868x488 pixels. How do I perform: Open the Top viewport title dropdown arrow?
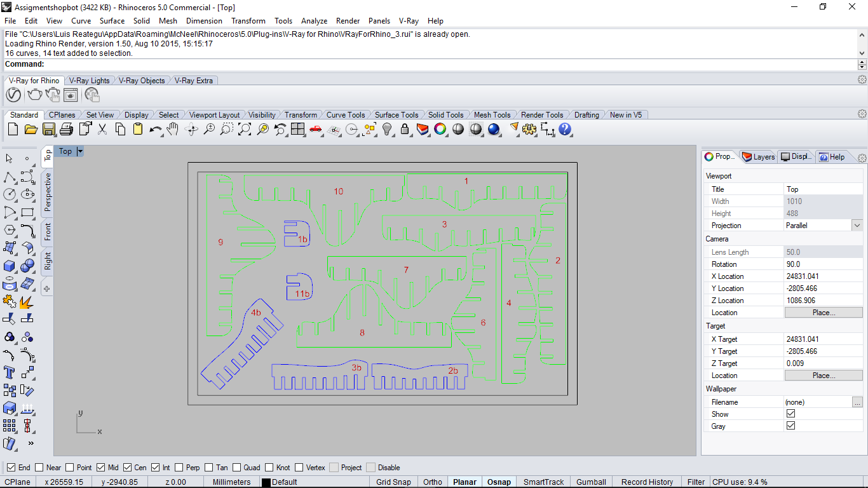point(80,151)
